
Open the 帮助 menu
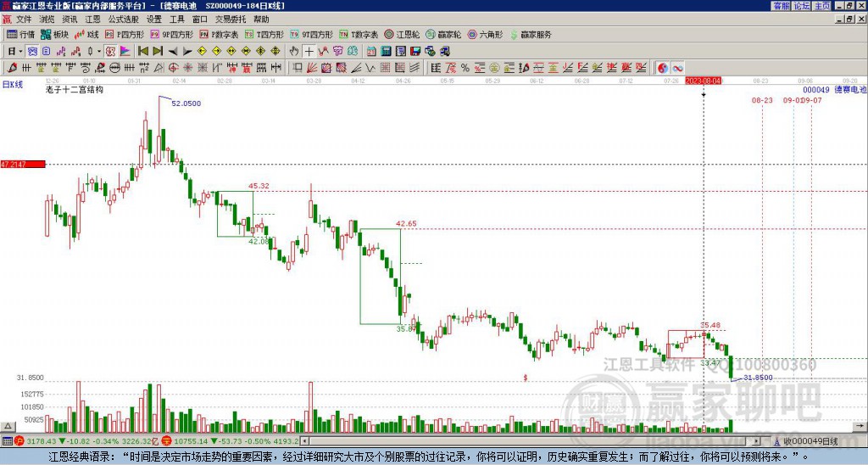pos(261,20)
